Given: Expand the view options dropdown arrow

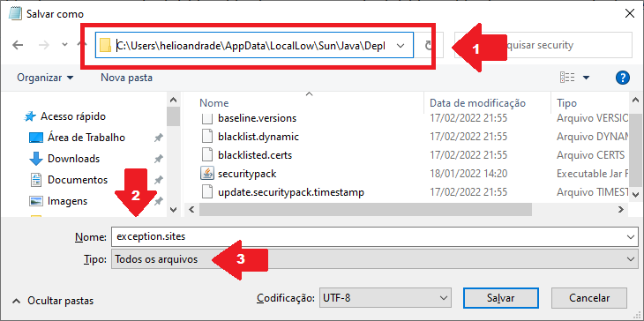Looking at the screenshot, I should (x=586, y=78).
